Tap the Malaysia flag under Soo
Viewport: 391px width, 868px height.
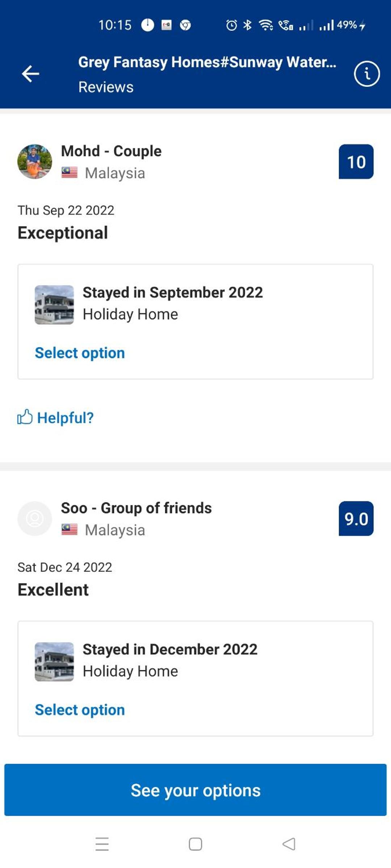pyautogui.click(x=70, y=530)
